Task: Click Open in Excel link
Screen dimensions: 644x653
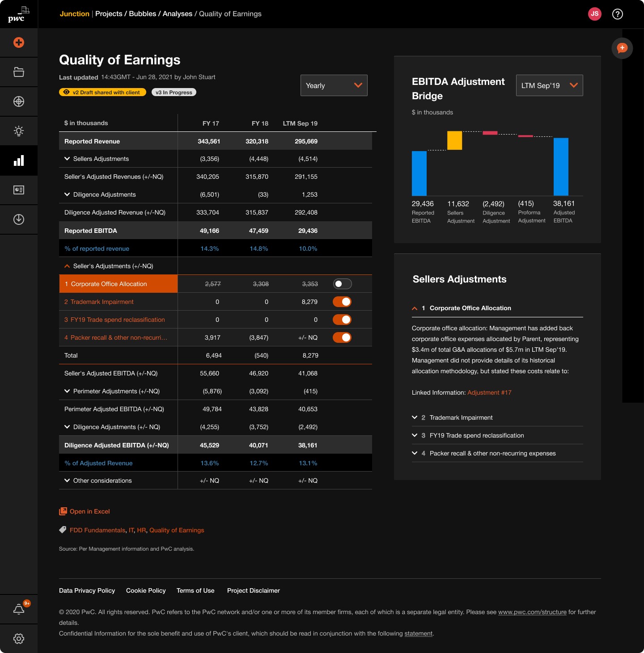Action: pos(90,511)
